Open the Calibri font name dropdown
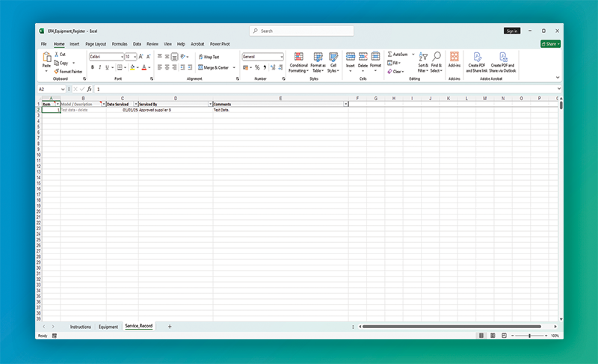Viewport: 598px width, 364px height. [122, 57]
